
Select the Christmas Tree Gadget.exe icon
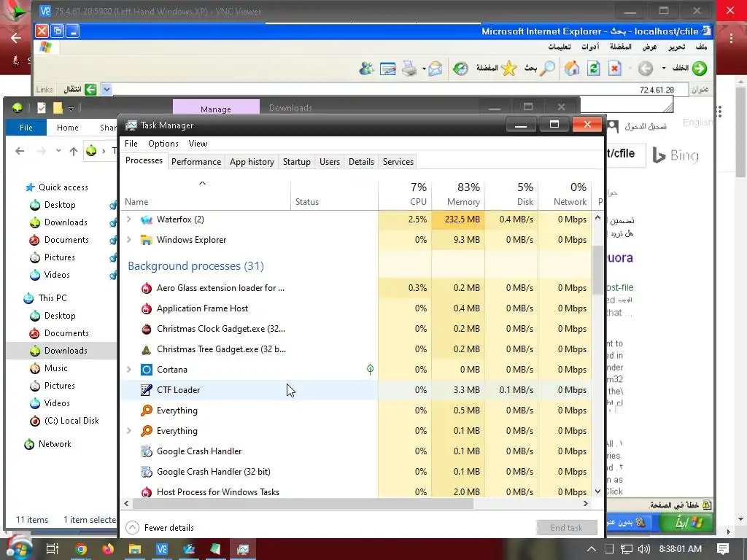point(146,349)
